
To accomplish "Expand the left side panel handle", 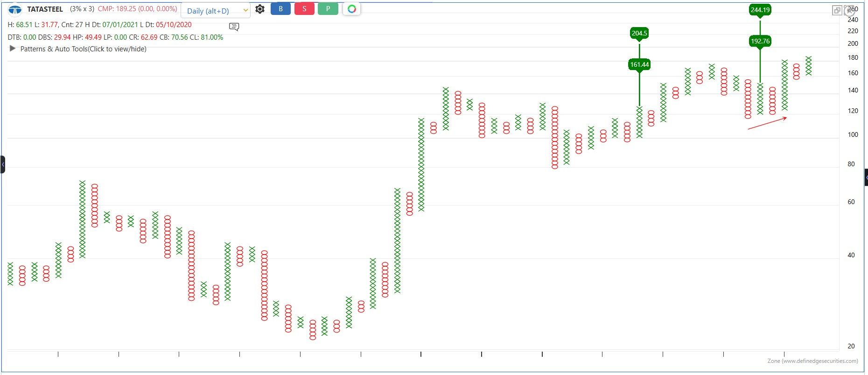I will [x=3, y=164].
